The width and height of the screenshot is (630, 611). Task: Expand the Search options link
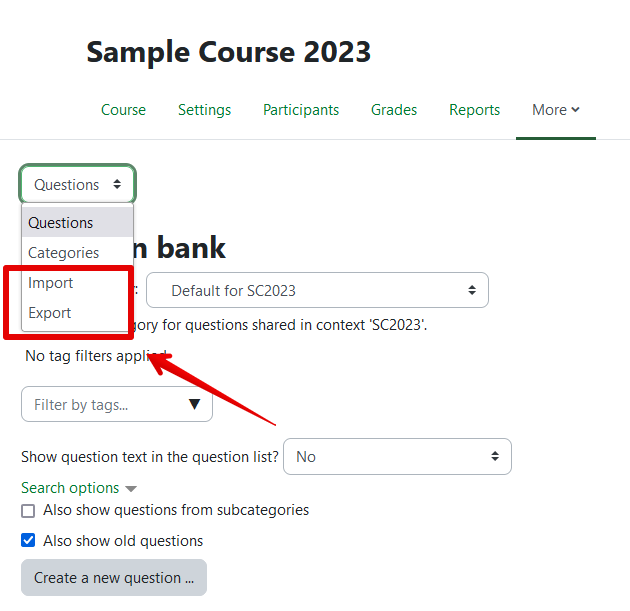pos(70,488)
